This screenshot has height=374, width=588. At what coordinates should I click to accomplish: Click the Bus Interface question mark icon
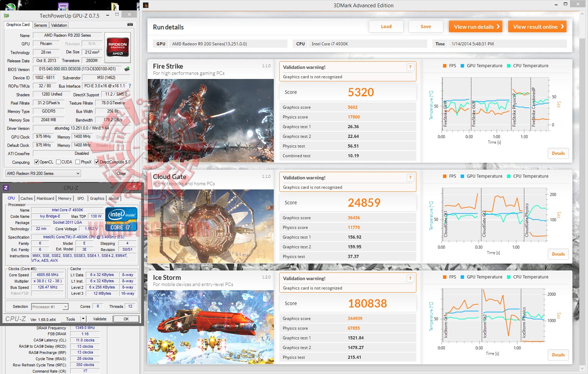point(130,86)
